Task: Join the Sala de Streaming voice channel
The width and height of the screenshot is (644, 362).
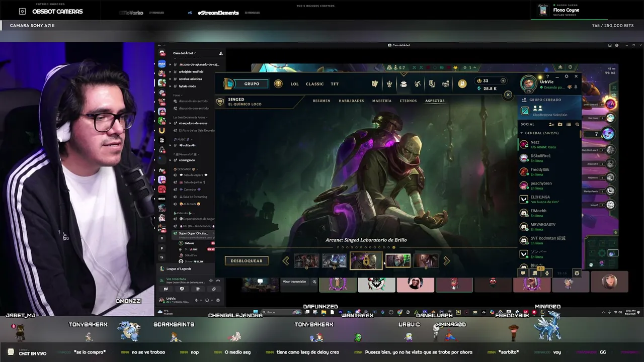Action: pyautogui.click(x=193, y=197)
